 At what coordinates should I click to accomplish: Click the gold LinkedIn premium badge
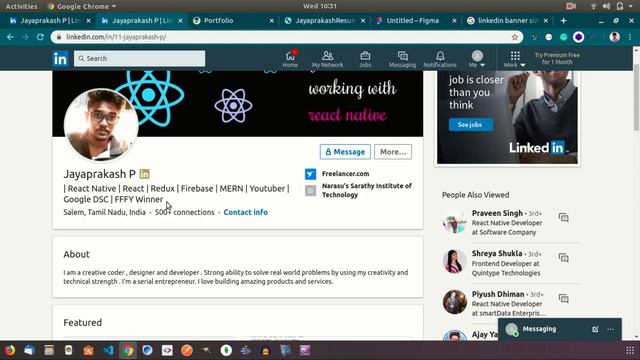pos(144,174)
